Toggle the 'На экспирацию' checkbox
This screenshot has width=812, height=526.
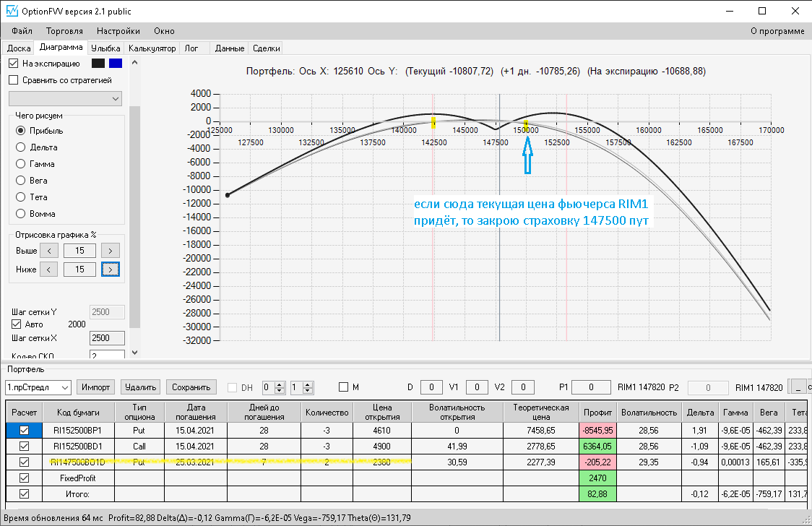pyautogui.click(x=14, y=64)
